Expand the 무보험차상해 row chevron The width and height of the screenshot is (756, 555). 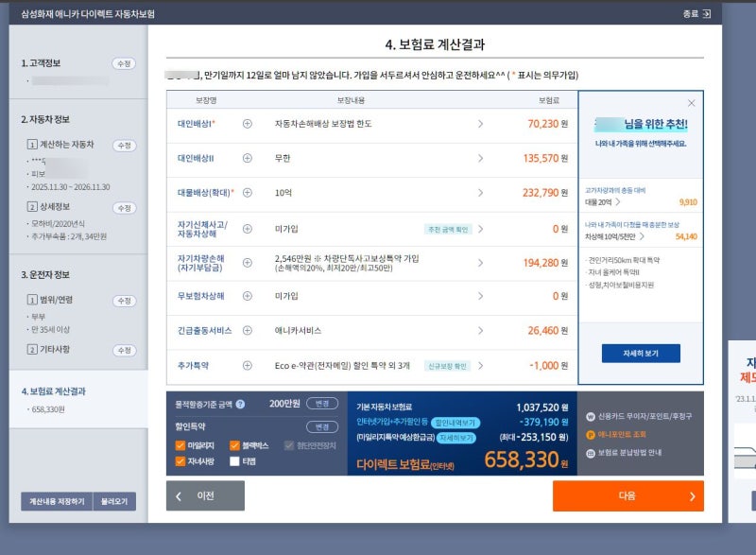point(480,296)
